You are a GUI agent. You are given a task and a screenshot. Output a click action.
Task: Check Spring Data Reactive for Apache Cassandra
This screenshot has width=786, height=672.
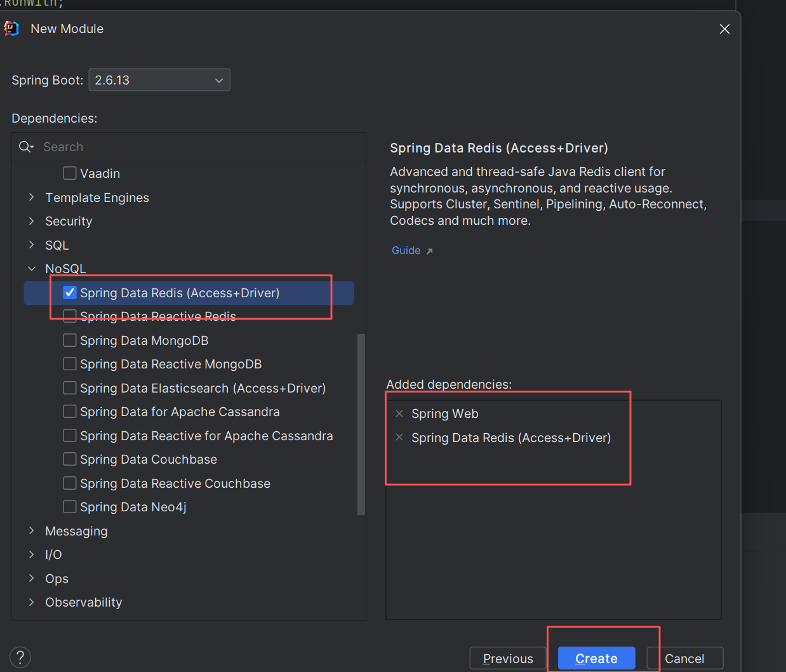(70, 435)
